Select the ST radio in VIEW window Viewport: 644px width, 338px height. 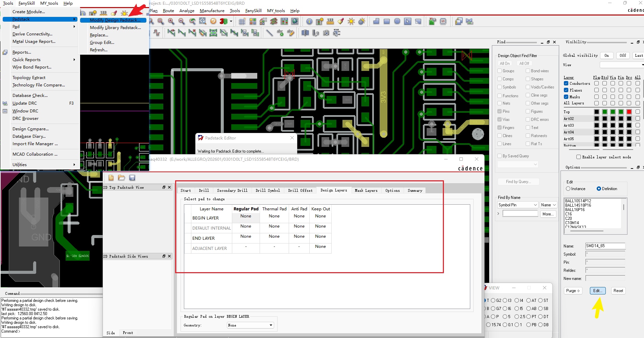click(x=540, y=301)
